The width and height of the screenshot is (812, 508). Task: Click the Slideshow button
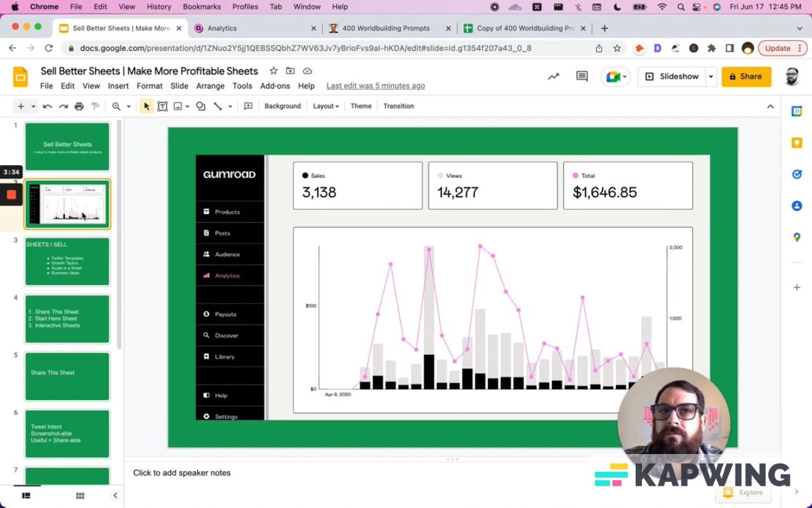click(672, 76)
